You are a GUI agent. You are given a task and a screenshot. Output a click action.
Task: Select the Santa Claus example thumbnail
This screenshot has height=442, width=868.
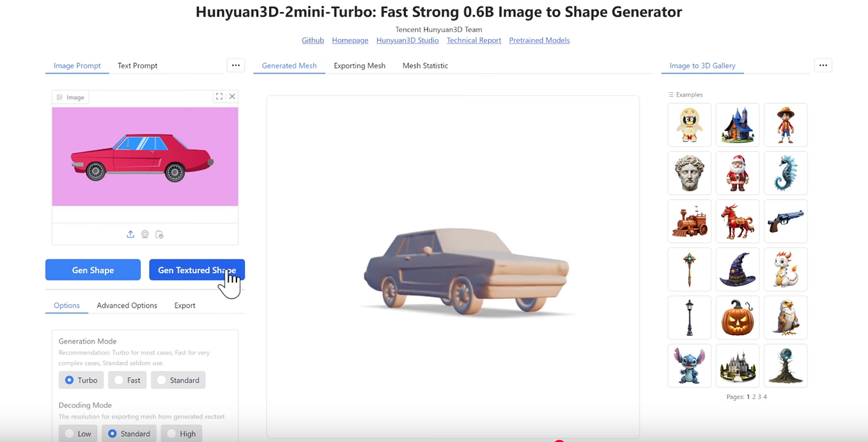737,173
